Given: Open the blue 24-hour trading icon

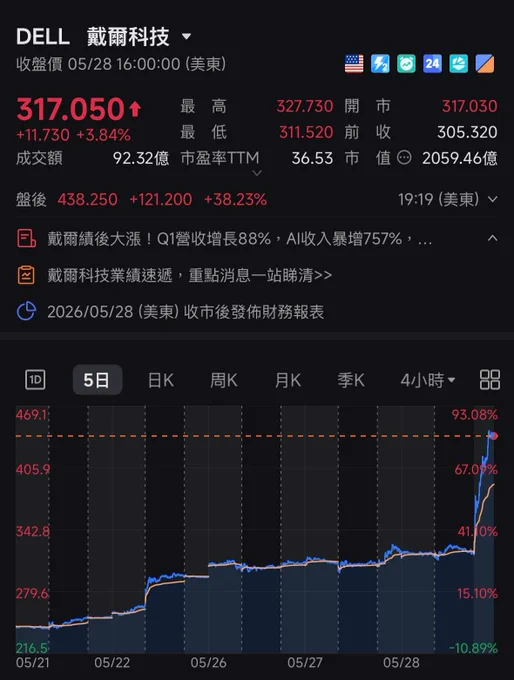Looking at the screenshot, I should 432,64.
